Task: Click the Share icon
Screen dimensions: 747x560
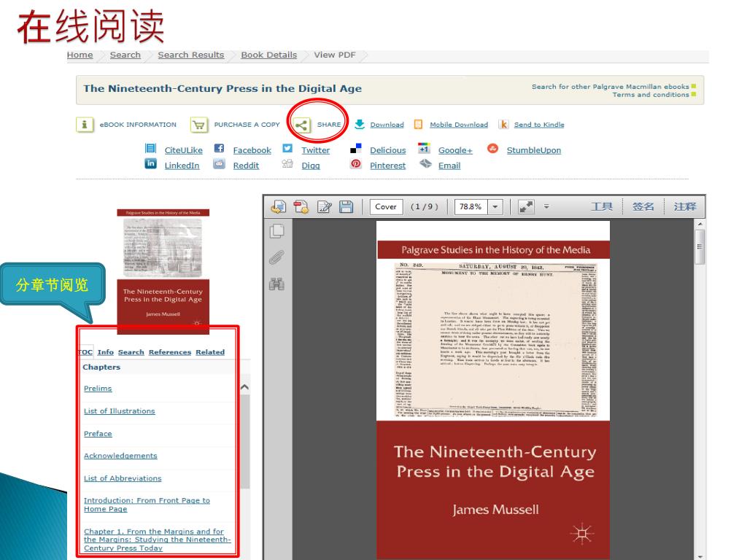Action: point(301,125)
